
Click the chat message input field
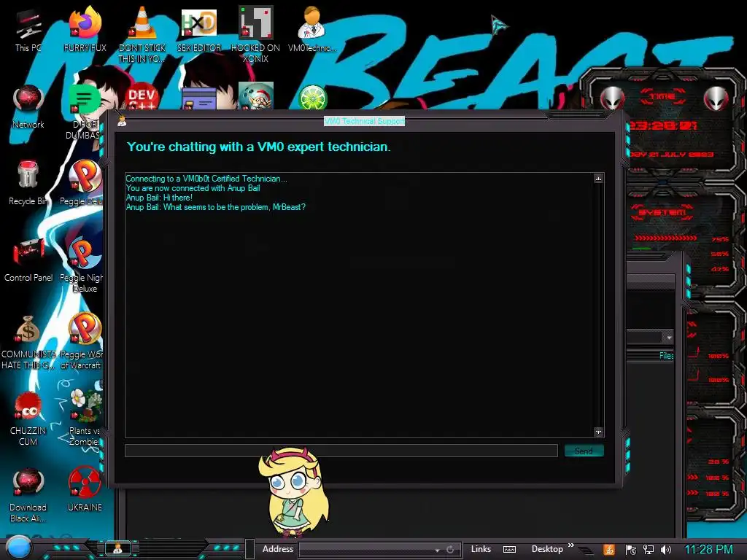341,451
